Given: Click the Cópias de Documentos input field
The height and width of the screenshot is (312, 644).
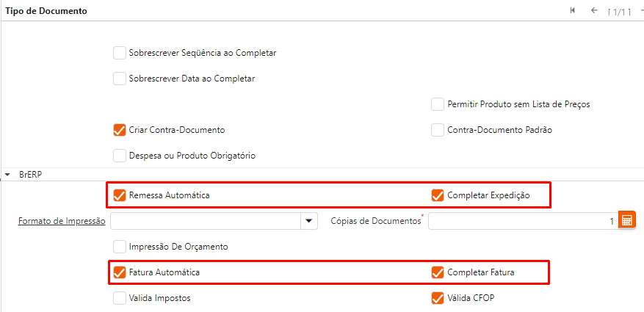Looking at the screenshot, I should click(521, 220).
